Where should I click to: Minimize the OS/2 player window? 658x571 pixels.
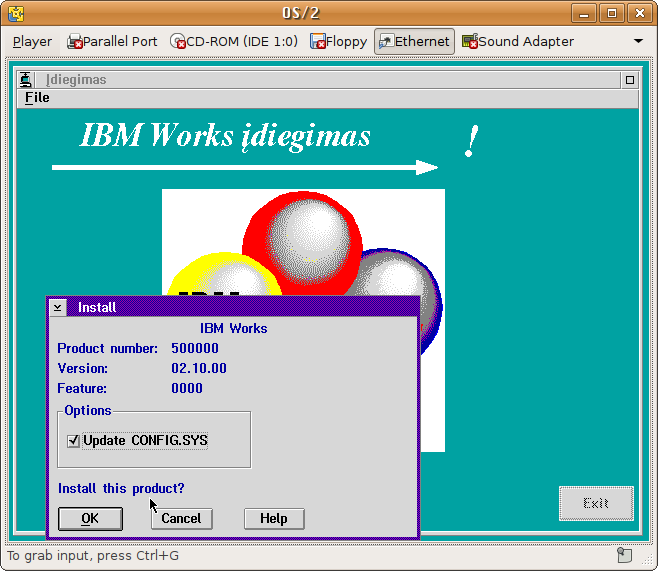coord(584,13)
